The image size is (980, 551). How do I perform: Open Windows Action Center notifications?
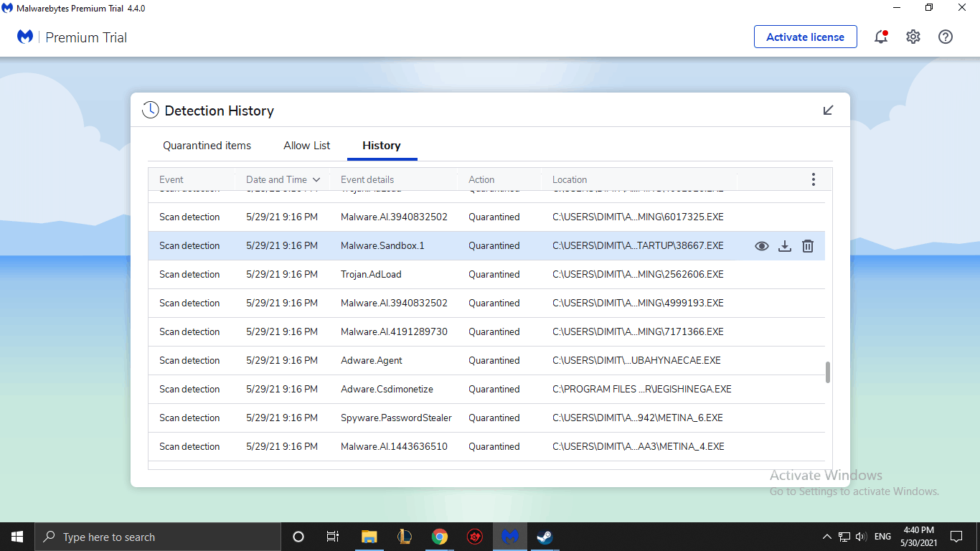[x=956, y=537]
